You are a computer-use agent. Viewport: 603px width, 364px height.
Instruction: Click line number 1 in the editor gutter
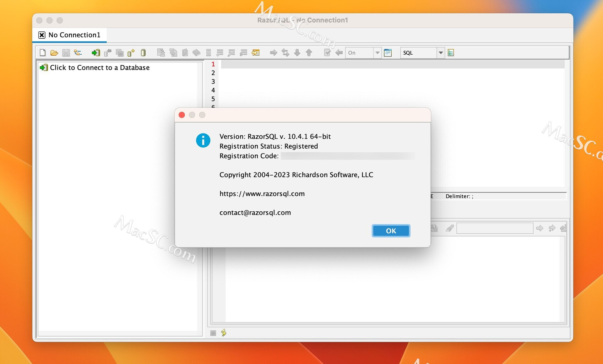[x=213, y=64]
